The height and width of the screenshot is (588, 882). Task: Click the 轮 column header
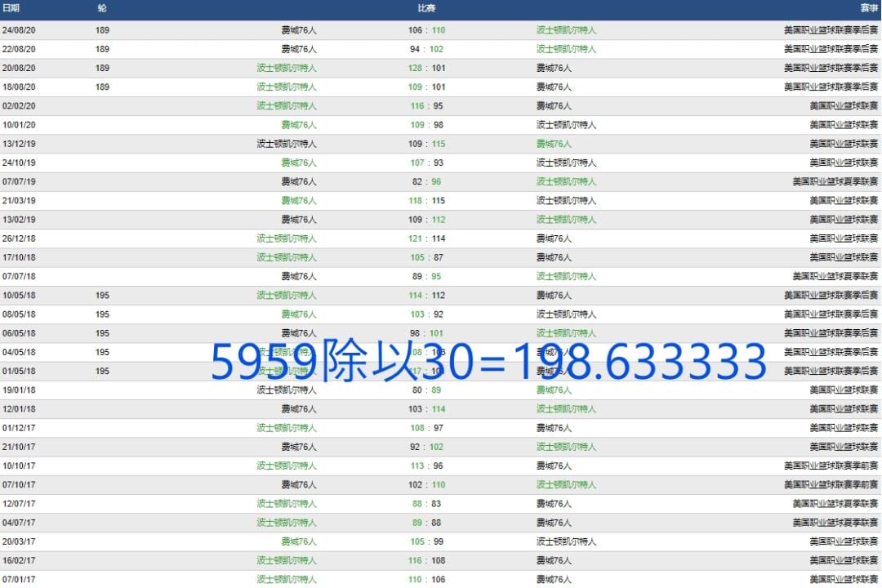pyautogui.click(x=102, y=8)
